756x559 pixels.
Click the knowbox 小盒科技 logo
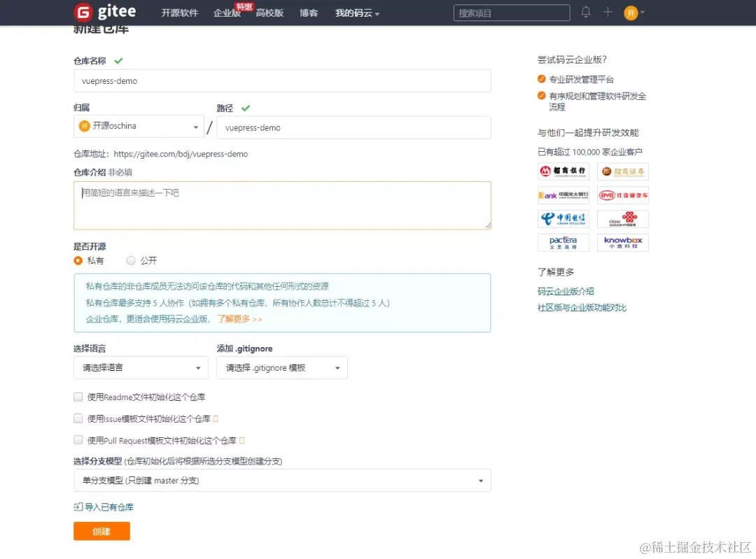(x=622, y=242)
